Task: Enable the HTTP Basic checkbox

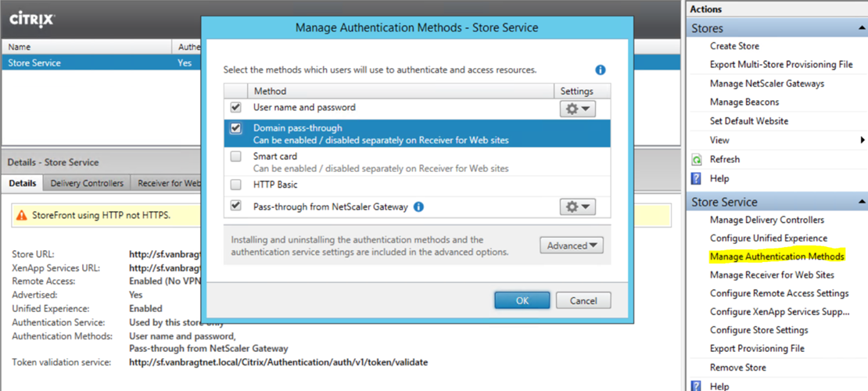Action: tap(236, 185)
